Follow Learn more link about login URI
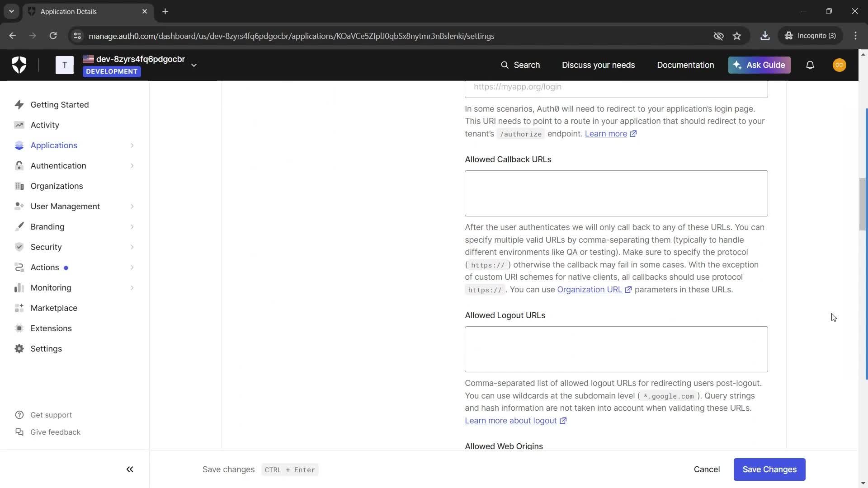868x488 pixels. pyautogui.click(x=610, y=134)
